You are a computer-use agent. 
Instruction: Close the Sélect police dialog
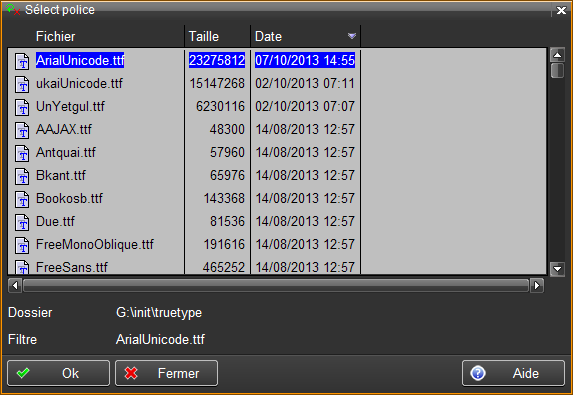pos(561,10)
